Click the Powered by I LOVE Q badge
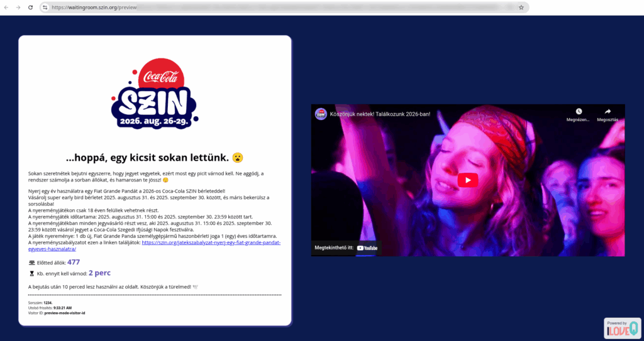Image resolution: width=644 pixels, height=341 pixels. tap(622, 327)
